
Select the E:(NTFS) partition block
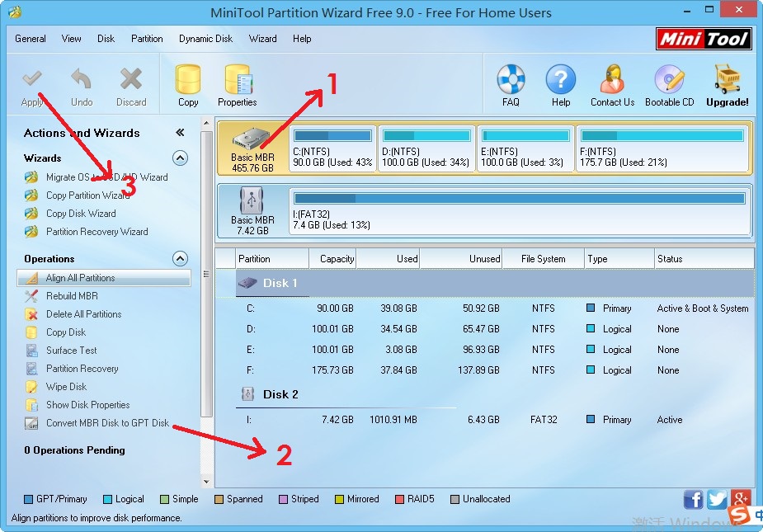[x=525, y=149]
